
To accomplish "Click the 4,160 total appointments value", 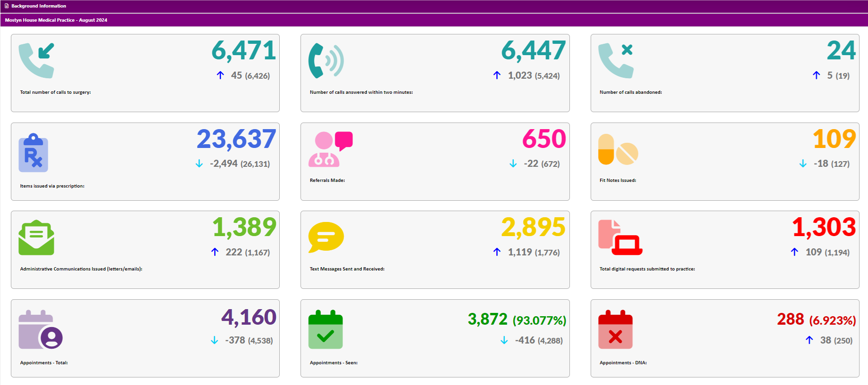I will click(x=249, y=317).
